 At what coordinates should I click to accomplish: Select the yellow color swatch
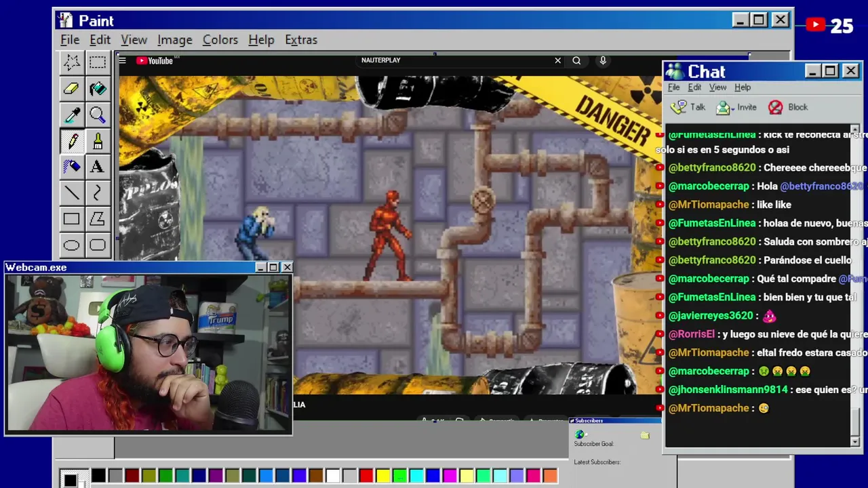[x=383, y=476]
